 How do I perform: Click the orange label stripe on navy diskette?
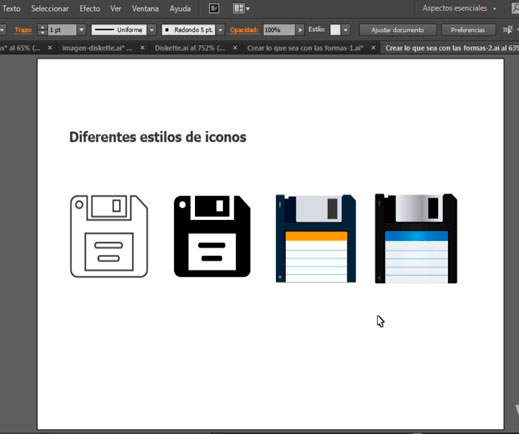coord(316,236)
